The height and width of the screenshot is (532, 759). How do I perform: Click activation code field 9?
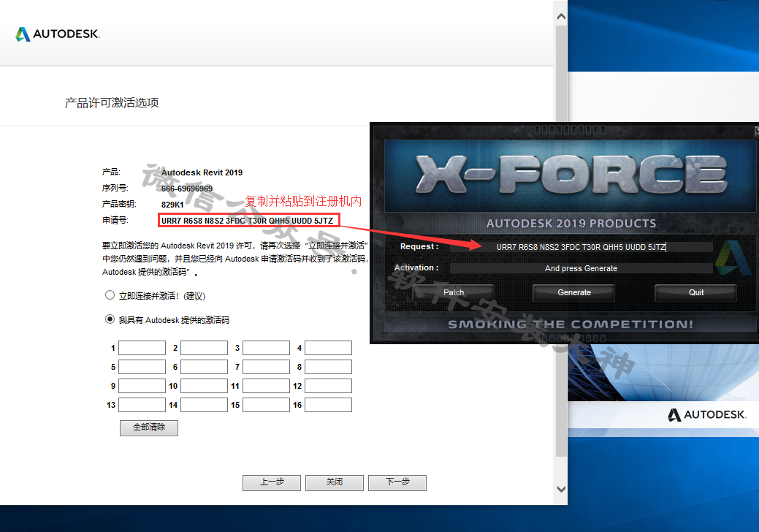[142, 386]
